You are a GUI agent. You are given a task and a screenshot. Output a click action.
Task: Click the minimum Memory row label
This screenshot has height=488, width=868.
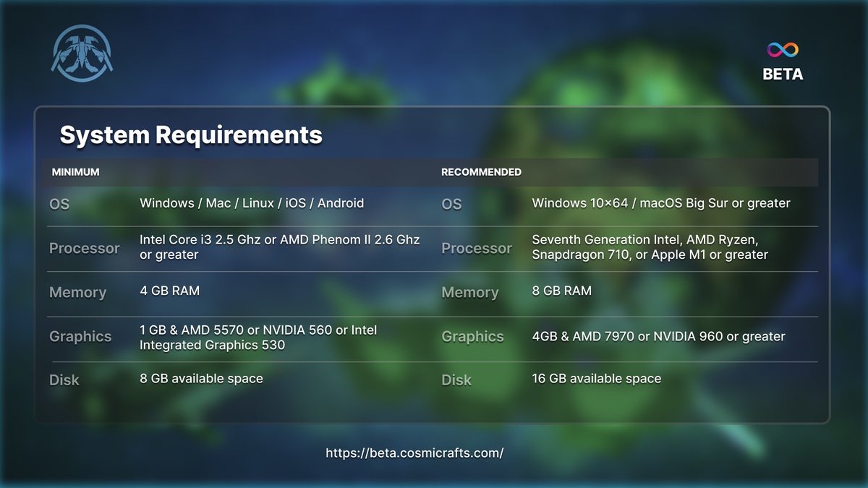point(77,293)
